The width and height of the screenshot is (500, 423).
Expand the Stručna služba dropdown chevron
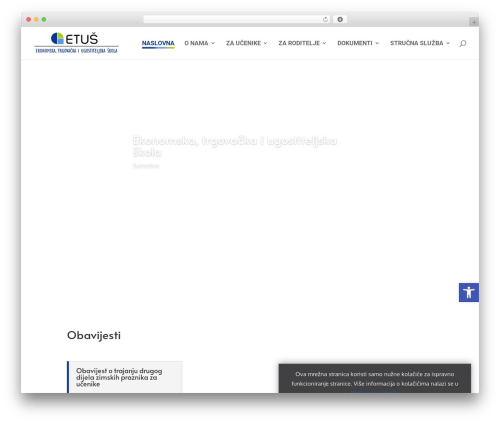pos(448,43)
